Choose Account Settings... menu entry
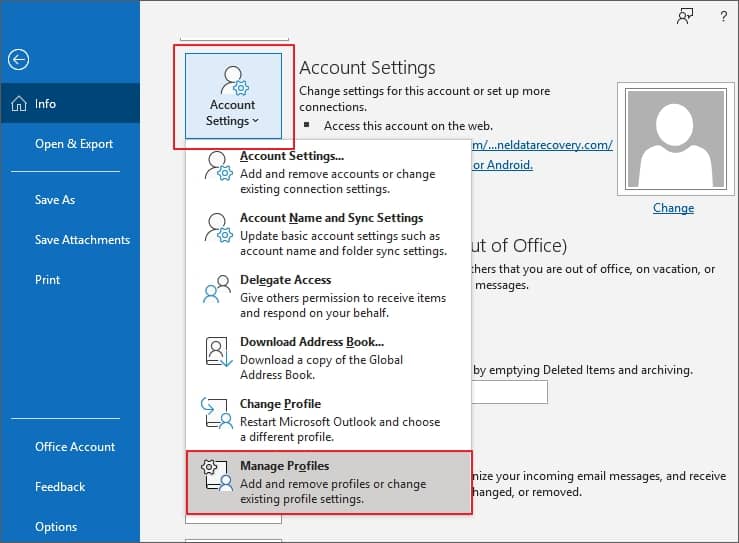The image size is (739, 543). 328,172
